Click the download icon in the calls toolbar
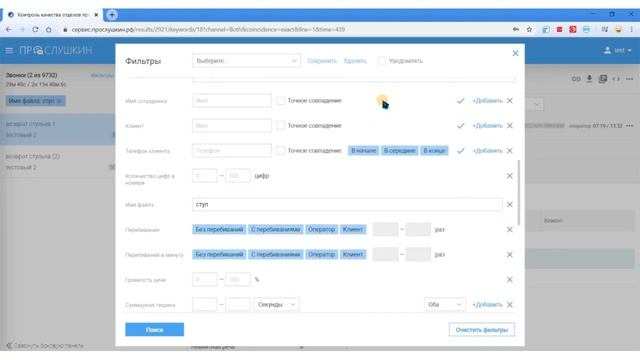The height and width of the screenshot is (360, 640). coord(589,79)
